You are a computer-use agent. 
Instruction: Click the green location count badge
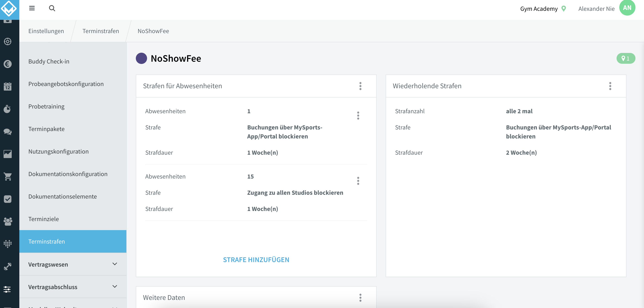(x=626, y=58)
